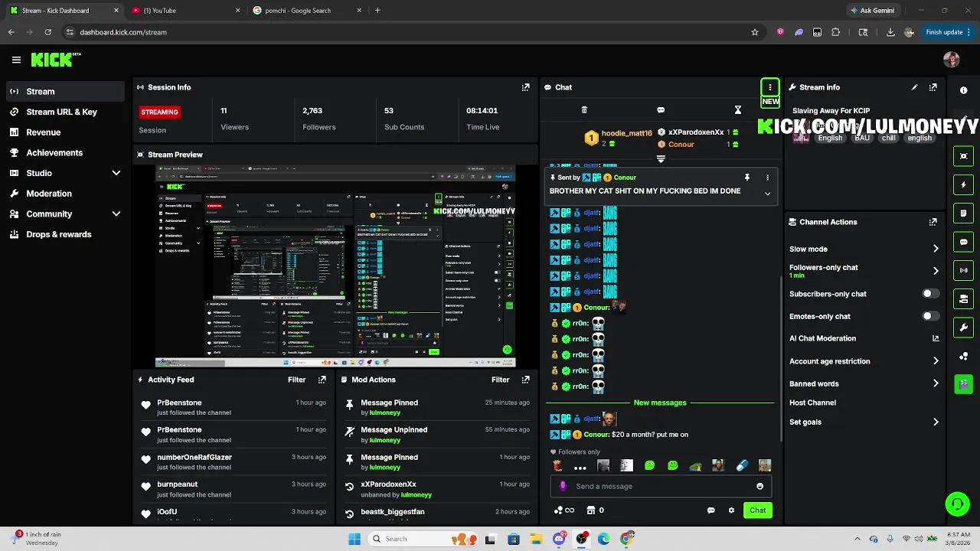Open chat settings gear icon
The width and height of the screenshot is (980, 551).
(x=731, y=510)
